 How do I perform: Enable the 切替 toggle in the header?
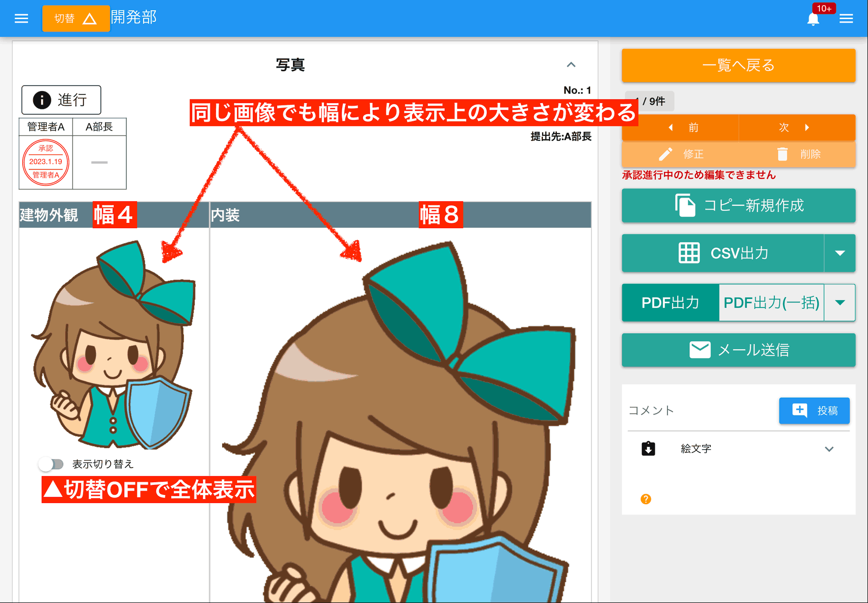tap(76, 18)
